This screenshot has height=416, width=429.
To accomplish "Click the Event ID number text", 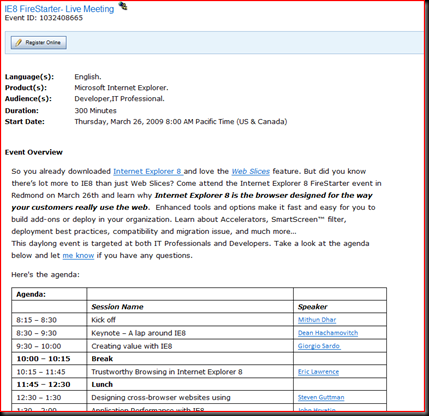I will point(61,18).
